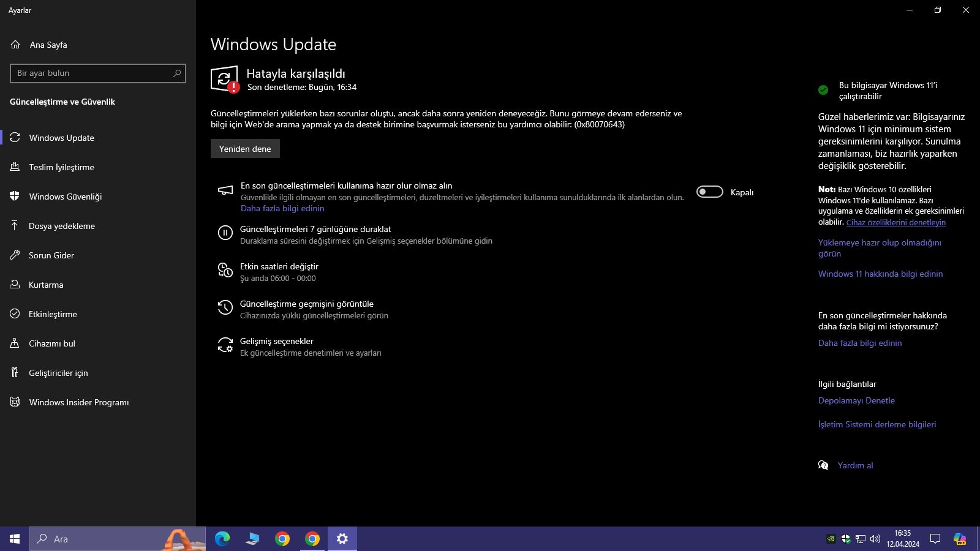Screen dimensions: 980x551
Task: Open Daha fazla bilgi edinin link under latest updates
Action: coord(282,208)
